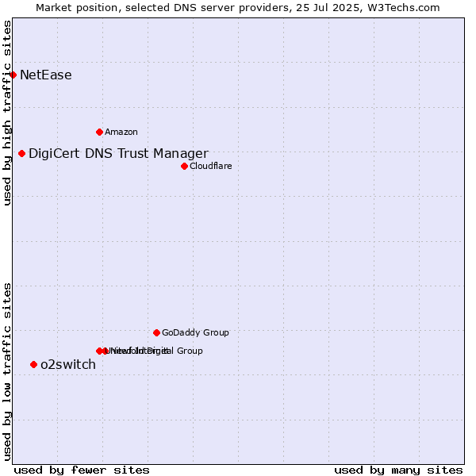Click the 'used by low traffic sites' axis label

pyautogui.click(x=7, y=372)
